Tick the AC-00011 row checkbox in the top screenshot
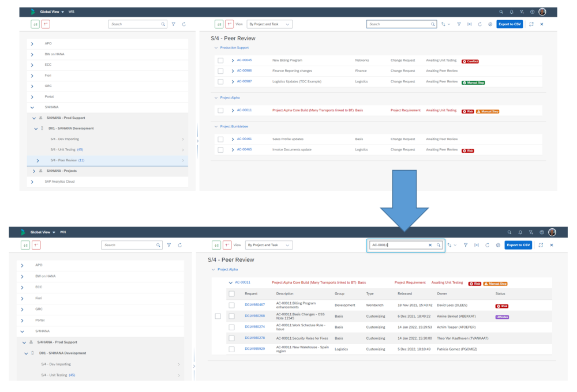Viewport: 577px width, 392px height. coord(220,110)
